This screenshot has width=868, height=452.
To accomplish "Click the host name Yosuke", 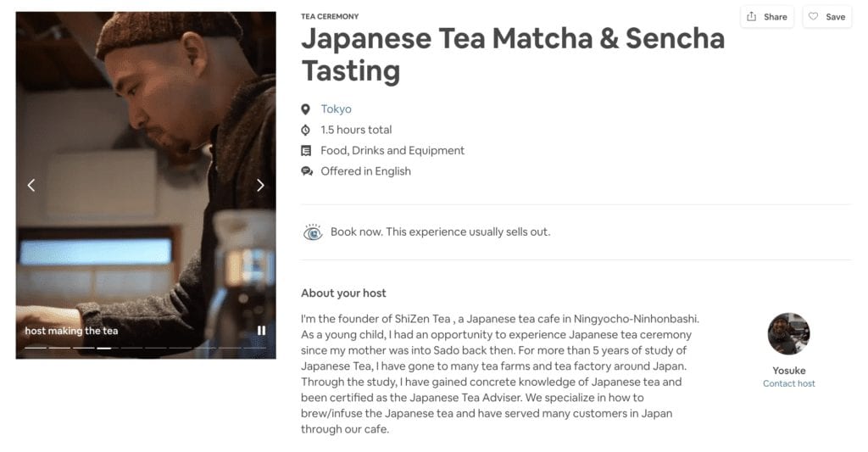I will click(788, 371).
